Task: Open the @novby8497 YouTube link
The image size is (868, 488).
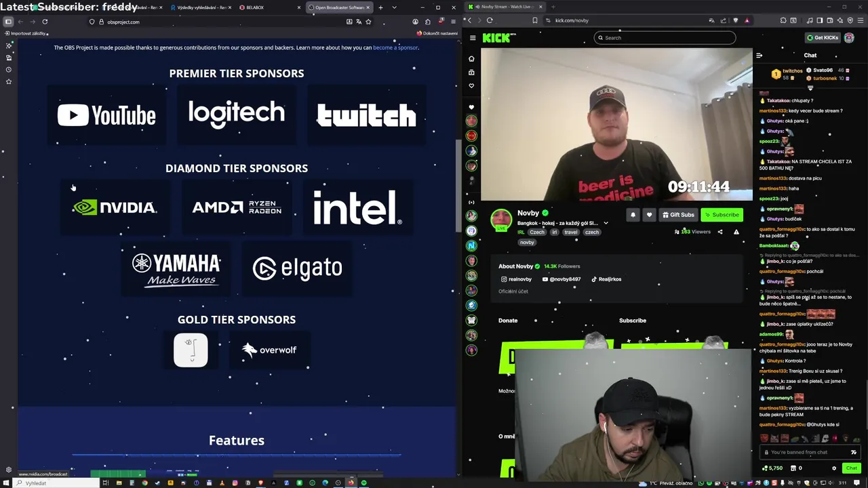Action: click(561, 279)
